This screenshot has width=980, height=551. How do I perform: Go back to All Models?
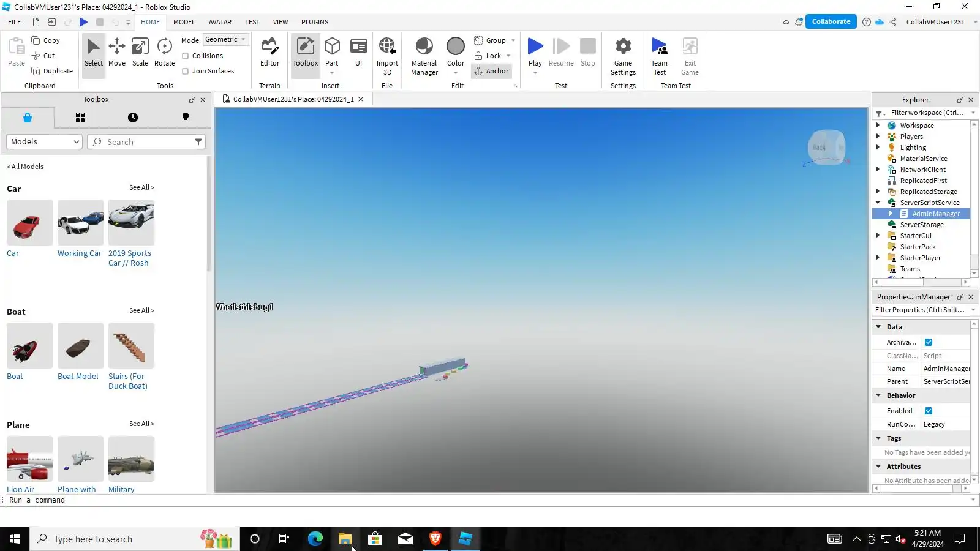pos(25,167)
